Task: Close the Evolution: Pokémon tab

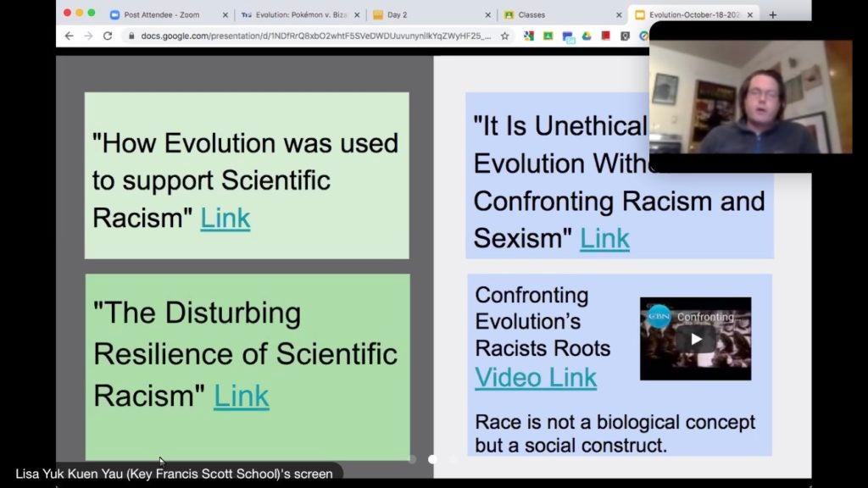Action: tap(357, 14)
